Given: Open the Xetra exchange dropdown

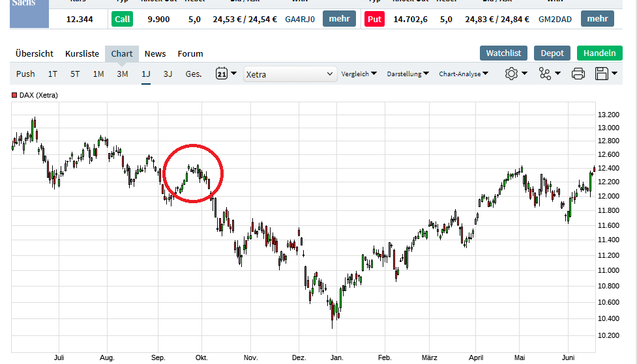Looking at the screenshot, I should (290, 74).
